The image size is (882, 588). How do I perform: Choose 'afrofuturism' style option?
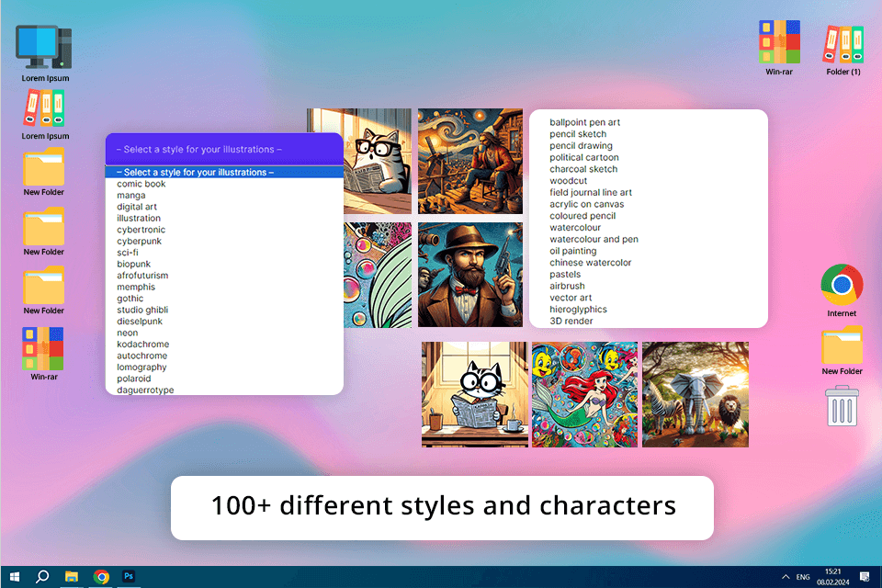[x=142, y=275]
